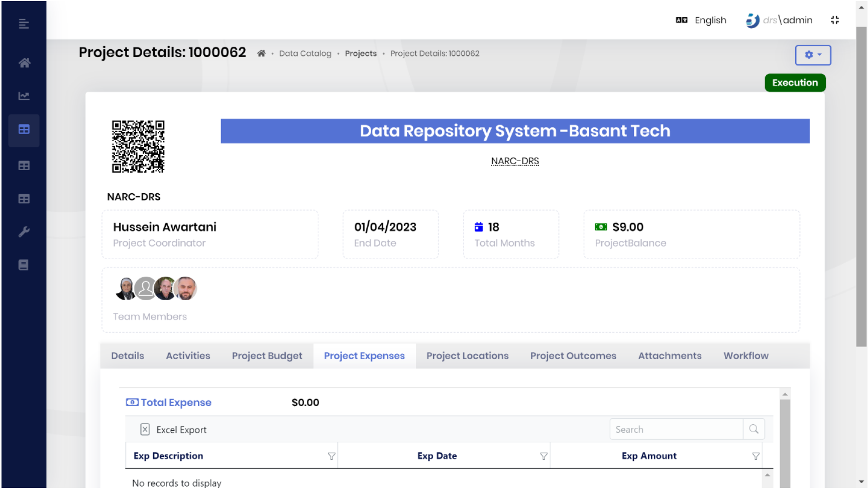Image resolution: width=868 pixels, height=489 pixels.
Task: Click the page vertical scrollbar
Action: pyautogui.click(x=861, y=186)
